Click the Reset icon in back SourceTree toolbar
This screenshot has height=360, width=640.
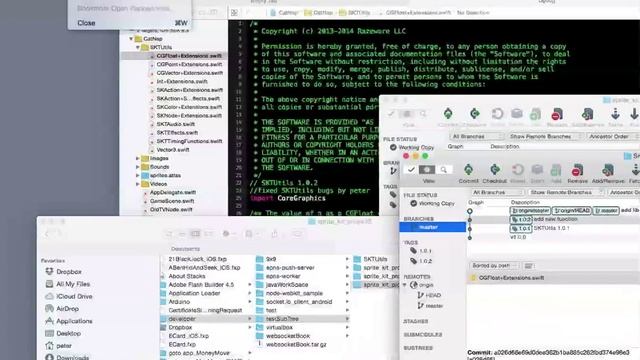pos(497,114)
